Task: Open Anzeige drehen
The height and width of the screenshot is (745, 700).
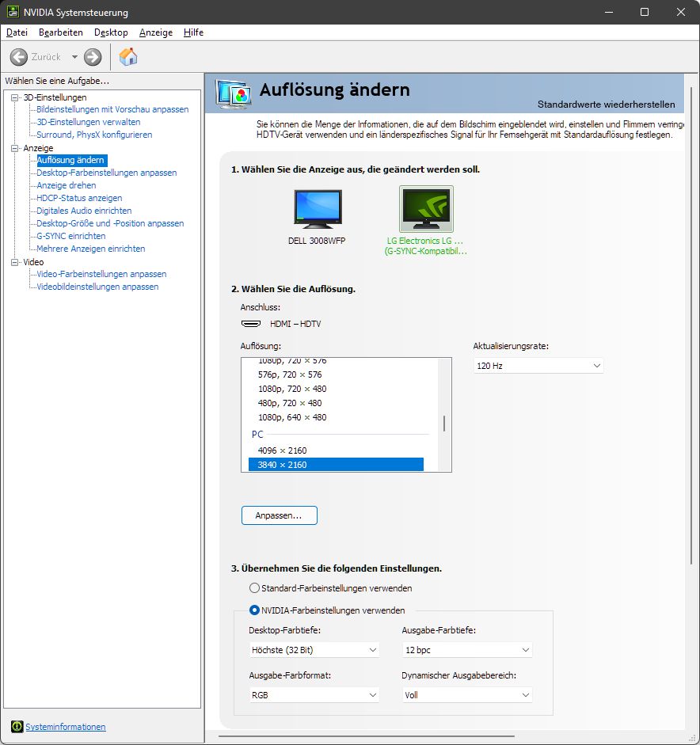Action: tap(67, 185)
